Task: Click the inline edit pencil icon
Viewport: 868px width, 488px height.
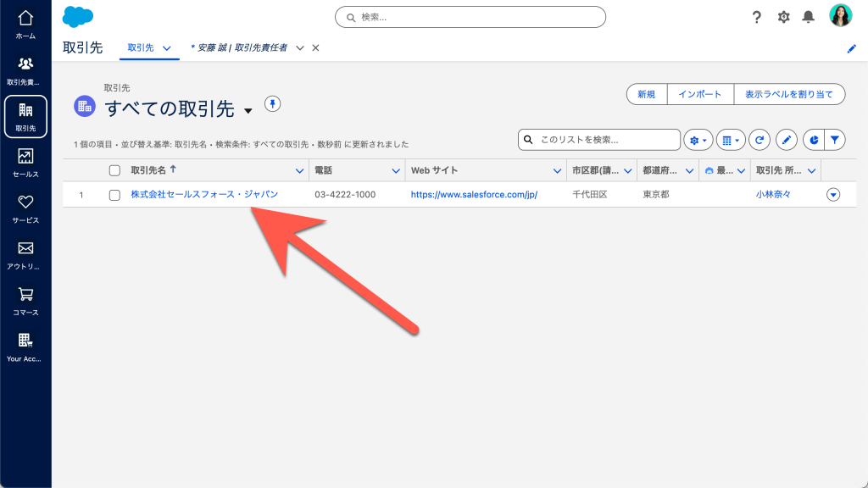Action: (786, 140)
